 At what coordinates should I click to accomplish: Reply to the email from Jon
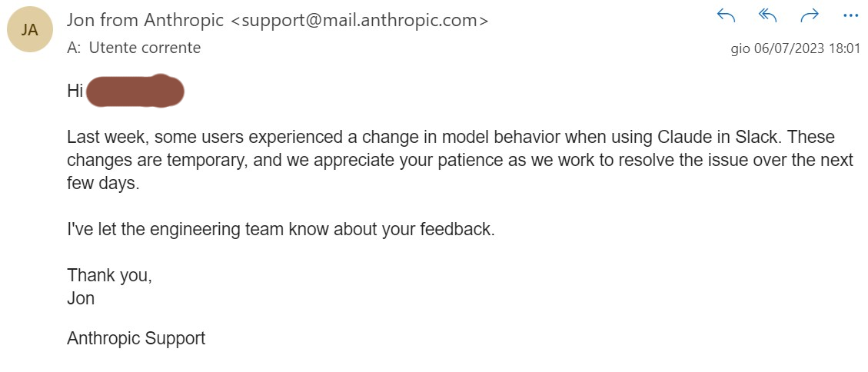[x=726, y=15]
